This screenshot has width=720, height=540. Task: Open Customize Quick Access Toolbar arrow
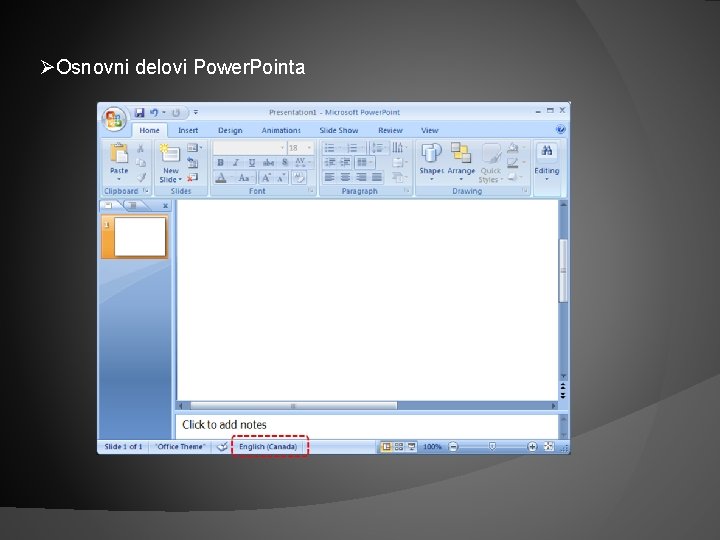pyautogui.click(x=196, y=112)
